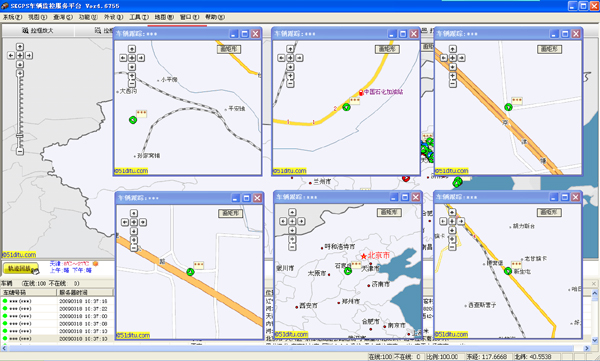Click the horizontal scrollbar right arrow
Screen dimensions: 600x361
tap(587, 348)
